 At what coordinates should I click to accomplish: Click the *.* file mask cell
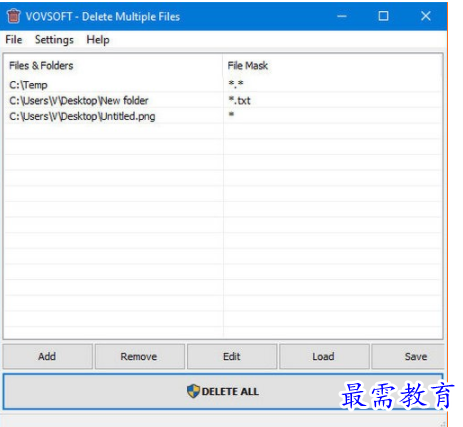click(x=236, y=84)
